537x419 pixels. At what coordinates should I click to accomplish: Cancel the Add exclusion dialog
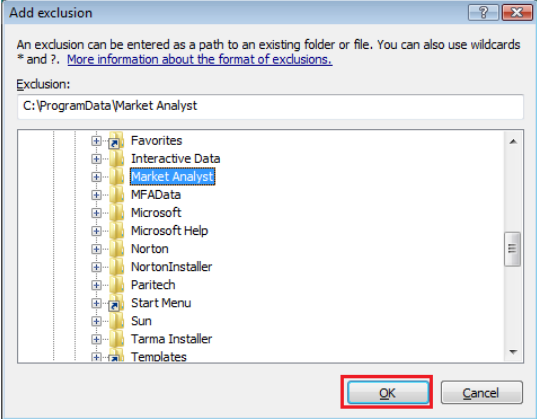tap(482, 393)
